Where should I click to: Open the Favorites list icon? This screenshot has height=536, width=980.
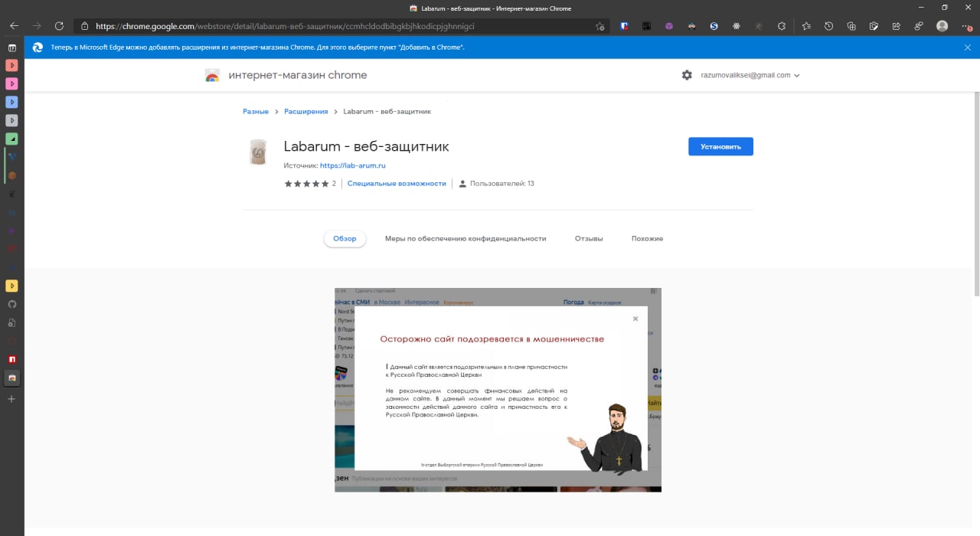806,26
